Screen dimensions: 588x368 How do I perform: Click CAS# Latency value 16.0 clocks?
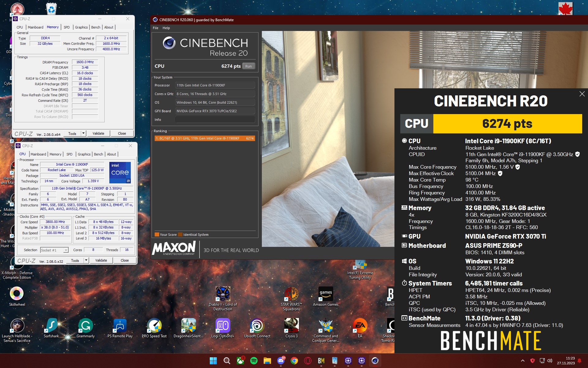point(85,73)
